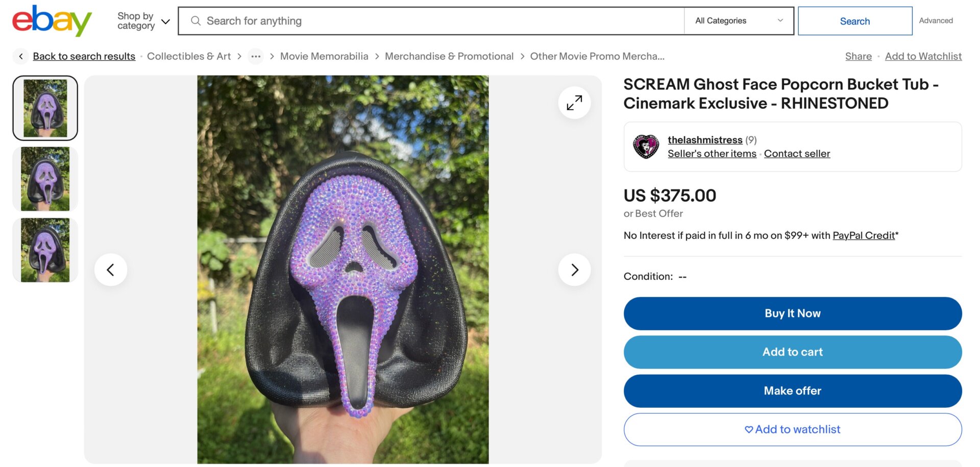Viewport: 980px width, 467px height.
Task: Open the Movie Memorabilia breadcrumb
Action: click(324, 56)
